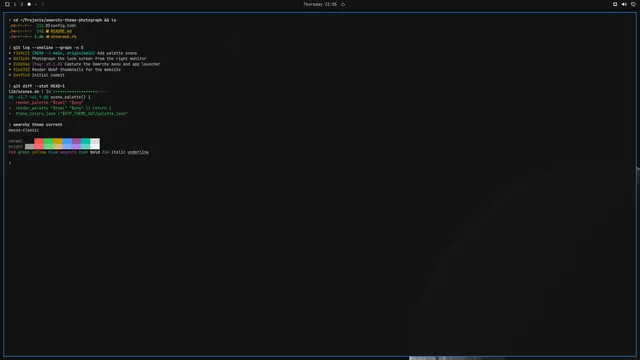Click the tag label in git log
640x360 pixels.
click(x=47, y=64)
